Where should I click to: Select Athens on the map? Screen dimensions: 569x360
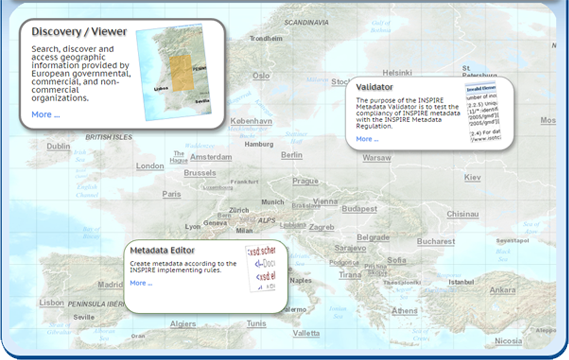(x=404, y=311)
